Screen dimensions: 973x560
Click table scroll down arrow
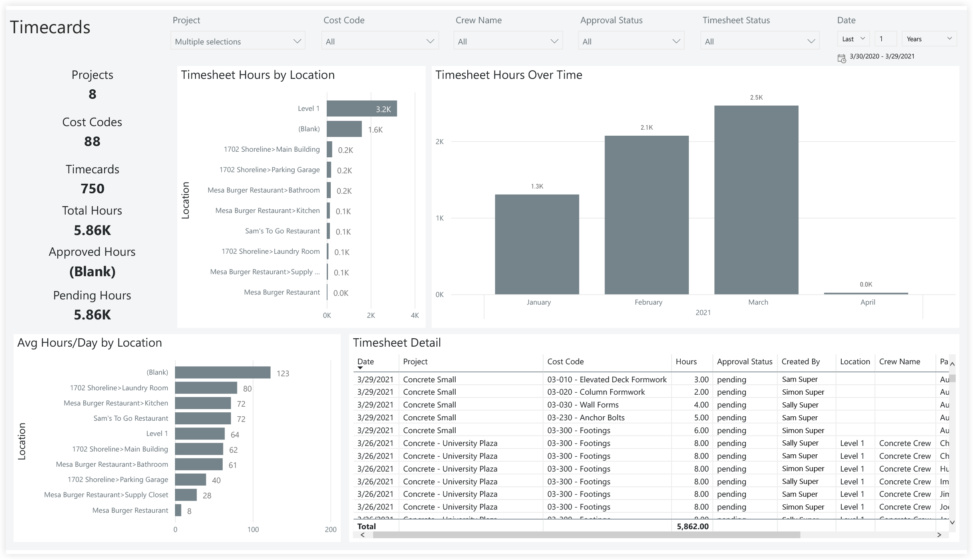pos(952,522)
